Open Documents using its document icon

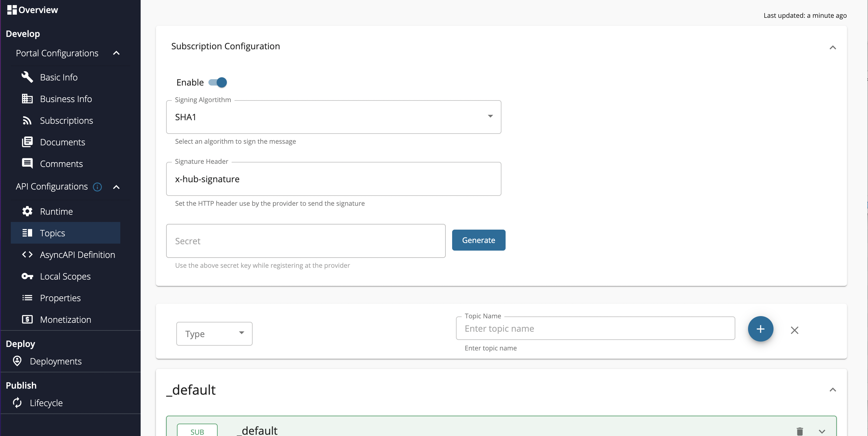click(x=27, y=142)
